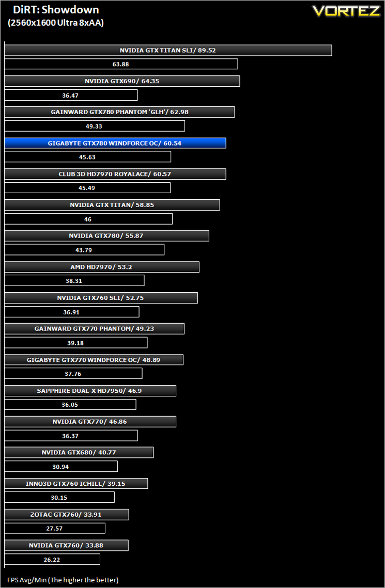
Task: Click the 43.79 minimum FPS bar
Action: tap(84, 250)
